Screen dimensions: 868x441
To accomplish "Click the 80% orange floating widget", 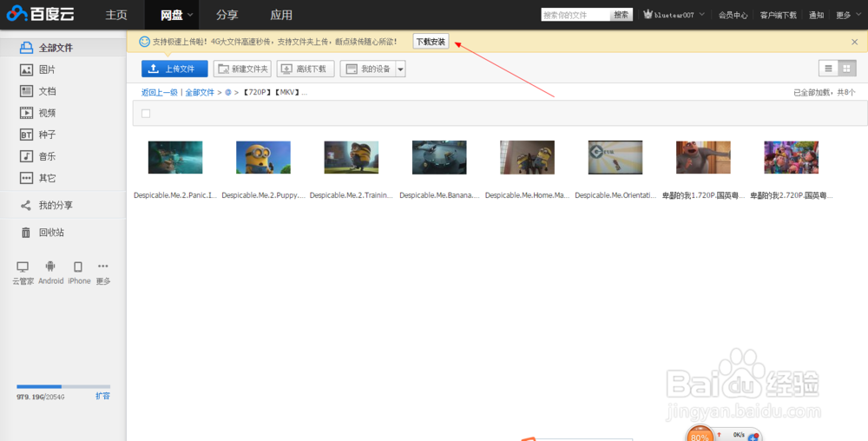I will point(700,434).
